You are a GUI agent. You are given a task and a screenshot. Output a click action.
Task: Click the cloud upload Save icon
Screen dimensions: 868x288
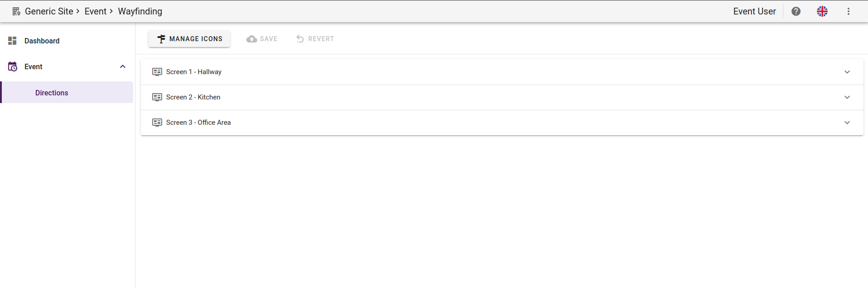point(251,38)
